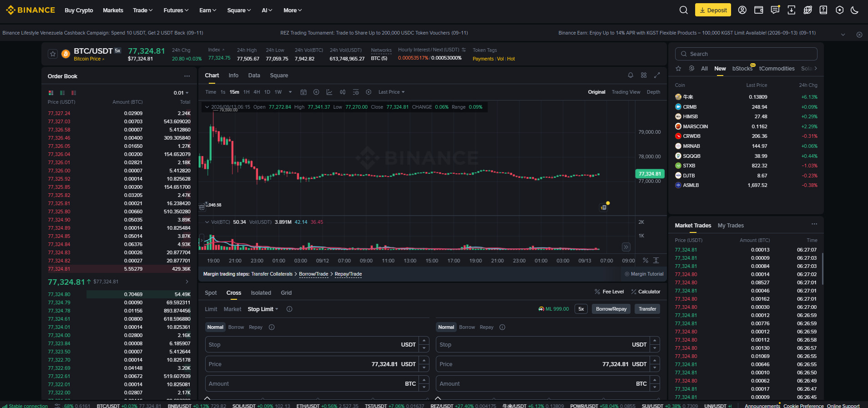Select left Repay margin mode
This screenshot has width=868, height=408.
pos(256,327)
